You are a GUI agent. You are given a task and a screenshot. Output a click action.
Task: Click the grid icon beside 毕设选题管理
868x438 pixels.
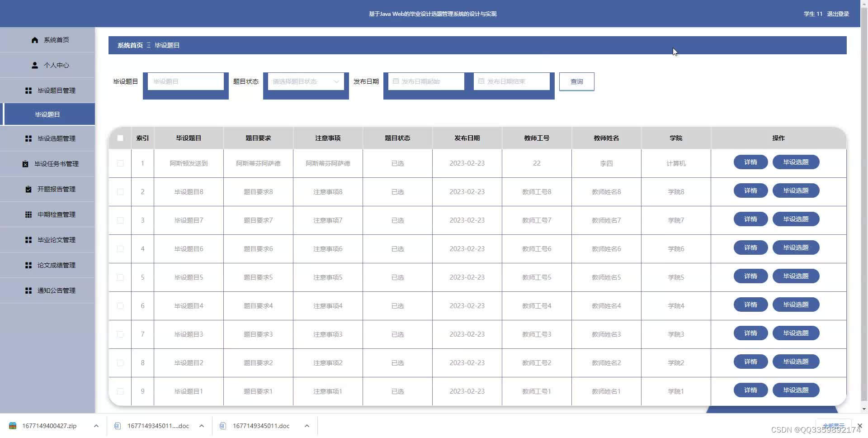pyautogui.click(x=28, y=138)
